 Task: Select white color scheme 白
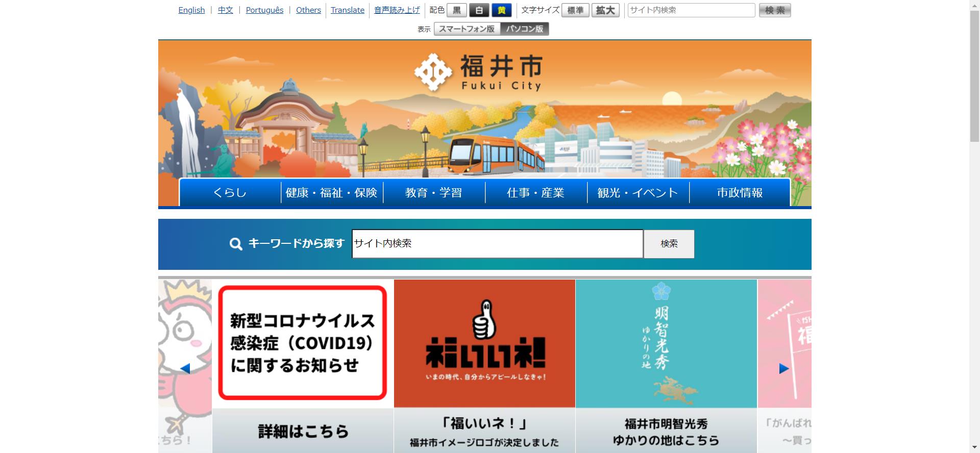[479, 10]
